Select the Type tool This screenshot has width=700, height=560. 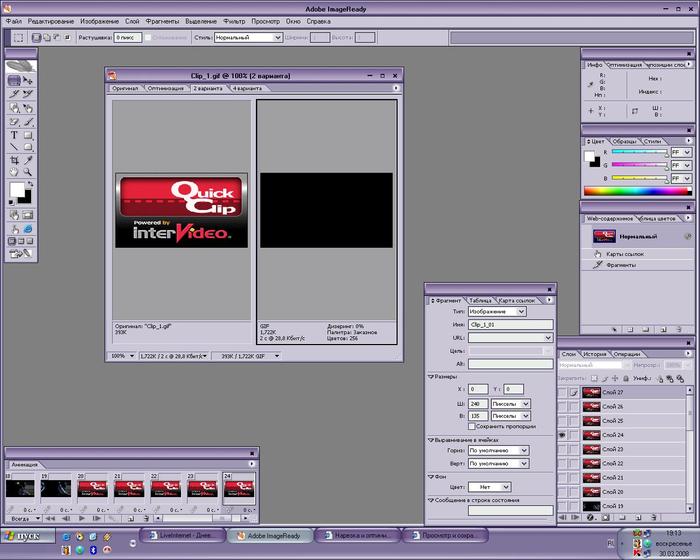click(14, 135)
